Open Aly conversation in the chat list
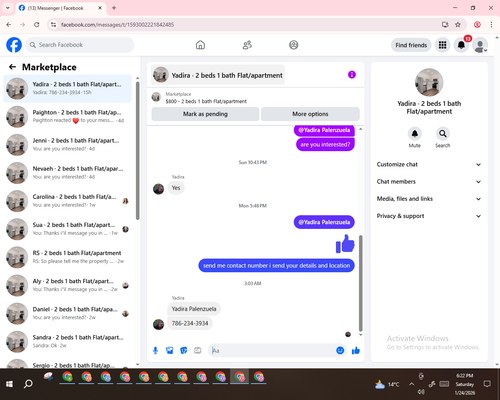 tap(67, 285)
